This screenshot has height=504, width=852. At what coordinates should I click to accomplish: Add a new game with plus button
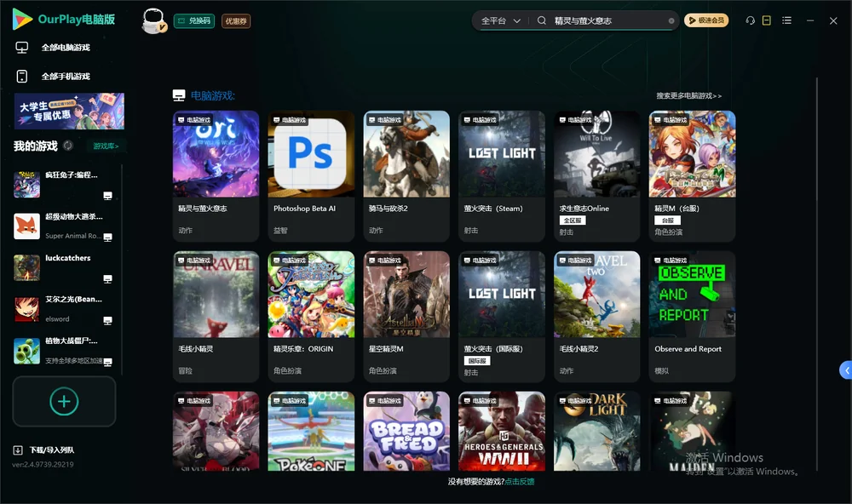[x=64, y=401]
